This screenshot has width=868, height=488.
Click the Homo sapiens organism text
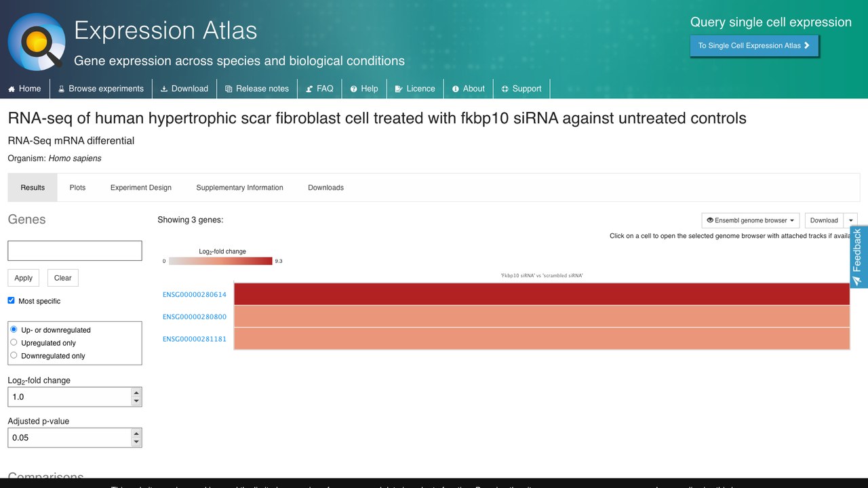[75, 158]
